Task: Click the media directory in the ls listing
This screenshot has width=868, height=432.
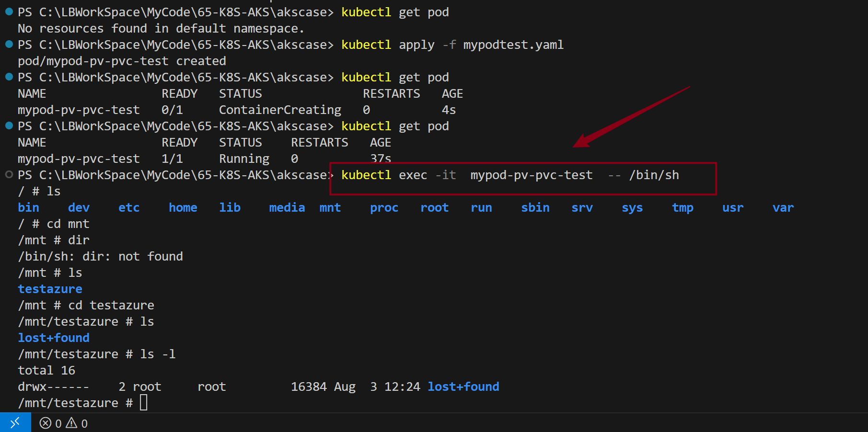Action: pos(287,207)
